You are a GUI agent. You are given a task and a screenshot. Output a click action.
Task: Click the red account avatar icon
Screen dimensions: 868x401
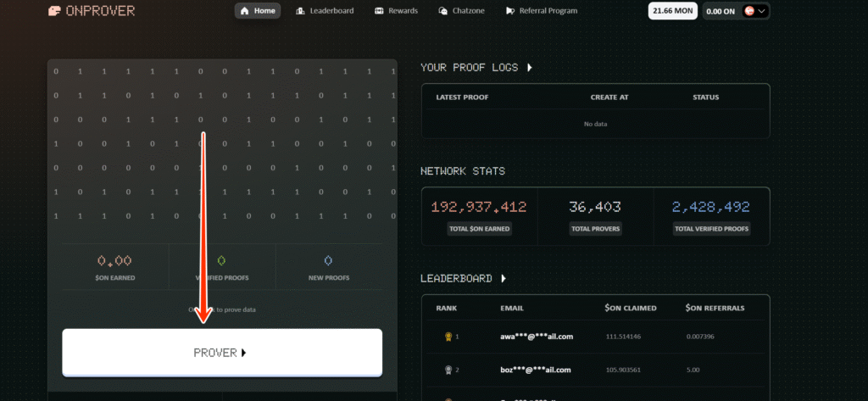(749, 11)
